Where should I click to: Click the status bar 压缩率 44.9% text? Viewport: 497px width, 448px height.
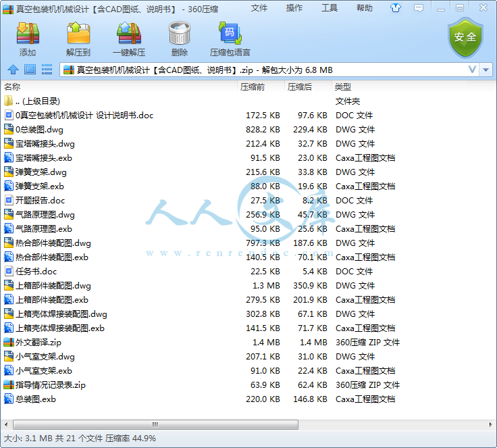tap(130, 439)
